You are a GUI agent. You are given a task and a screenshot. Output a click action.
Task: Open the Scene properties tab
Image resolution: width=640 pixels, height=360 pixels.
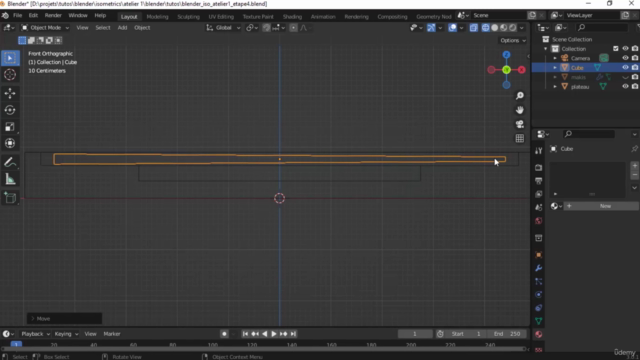point(538,207)
